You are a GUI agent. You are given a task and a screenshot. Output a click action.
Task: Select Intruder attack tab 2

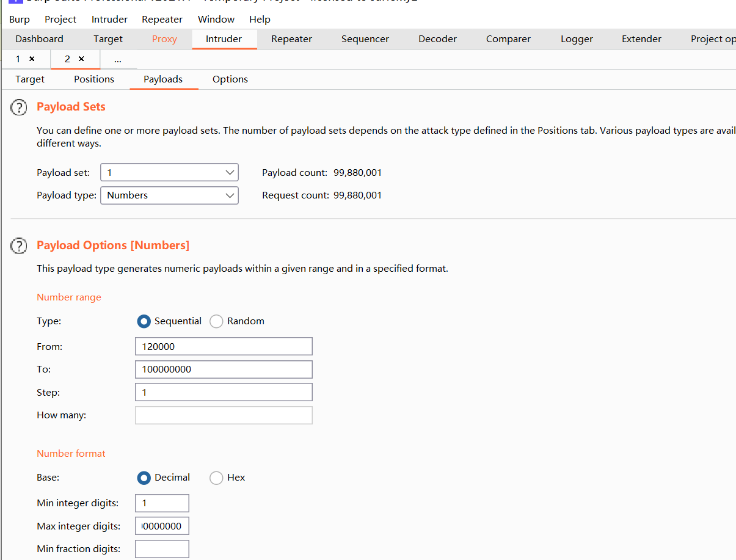click(67, 59)
